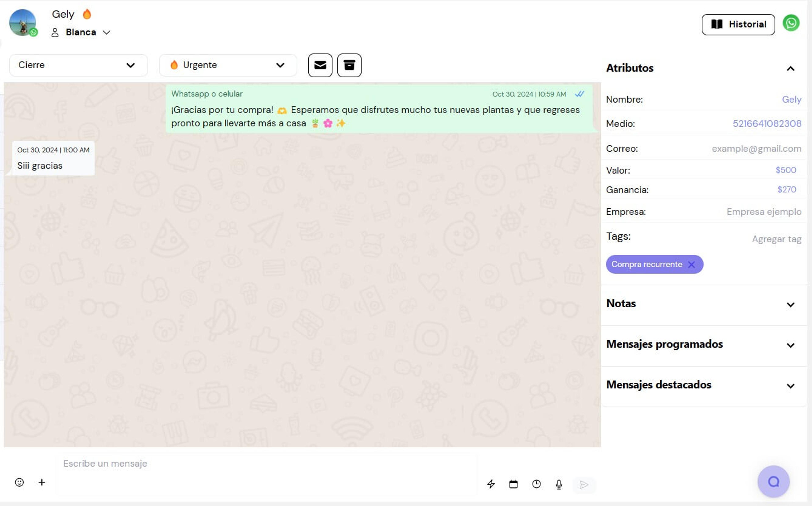Open the Cierre stage dropdown
812x506 pixels.
click(78, 65)
